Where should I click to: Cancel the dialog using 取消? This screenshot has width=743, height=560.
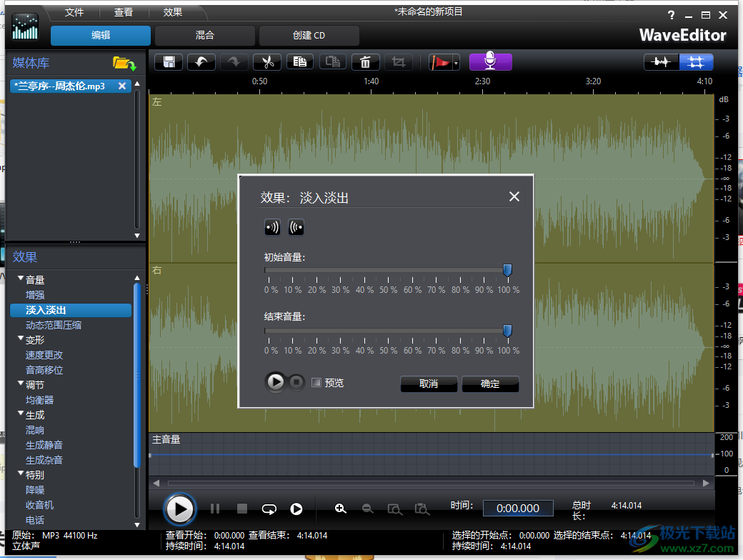click(429, 384)
